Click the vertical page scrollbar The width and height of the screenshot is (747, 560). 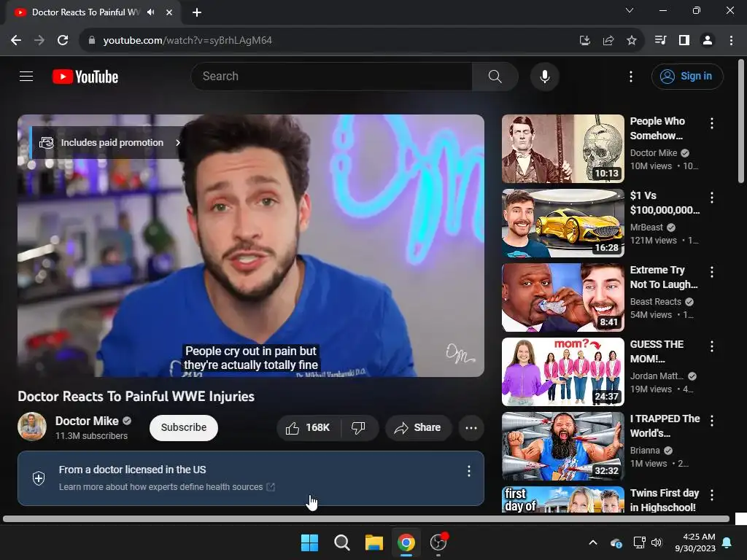point(741,122)
